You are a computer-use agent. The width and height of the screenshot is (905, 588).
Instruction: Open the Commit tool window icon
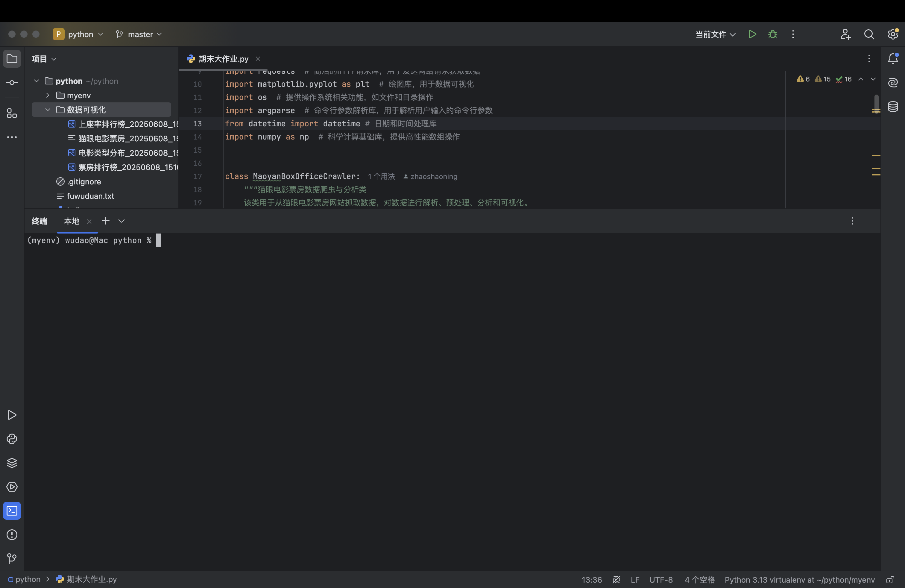(x=12, y=83)
